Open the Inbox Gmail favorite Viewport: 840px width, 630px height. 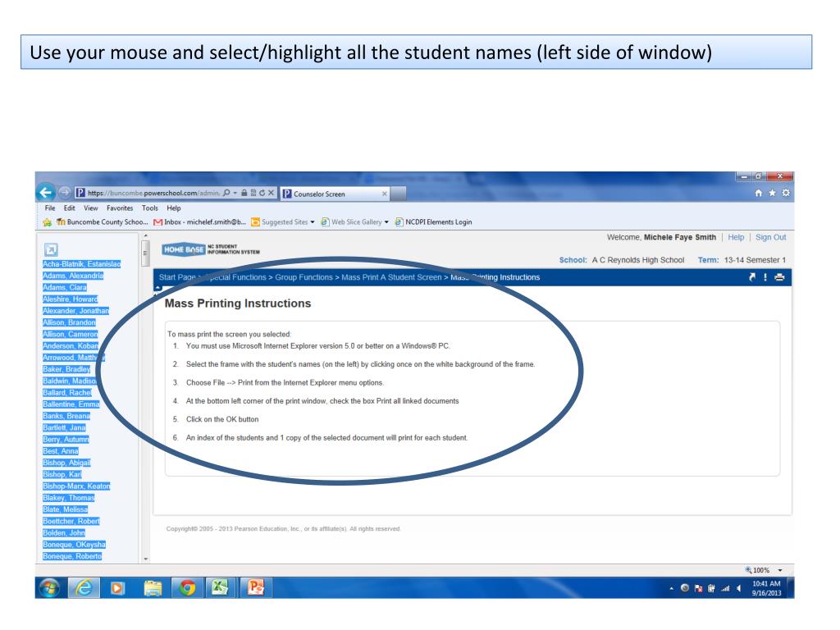click(x=200, y=222)
